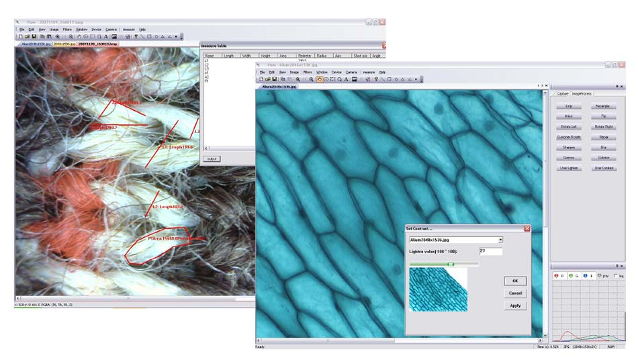Open toolbar overflow dropdown in back window
This screenshot has width=638, height=364.
click(x=181, y=37)
